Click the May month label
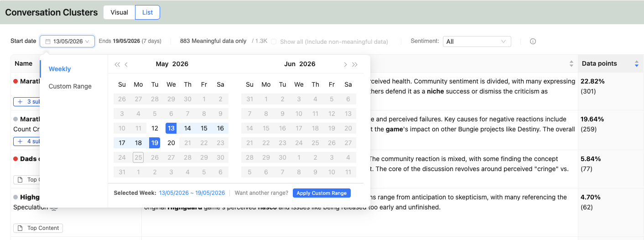Screen dimensions: 644x240 162,64
